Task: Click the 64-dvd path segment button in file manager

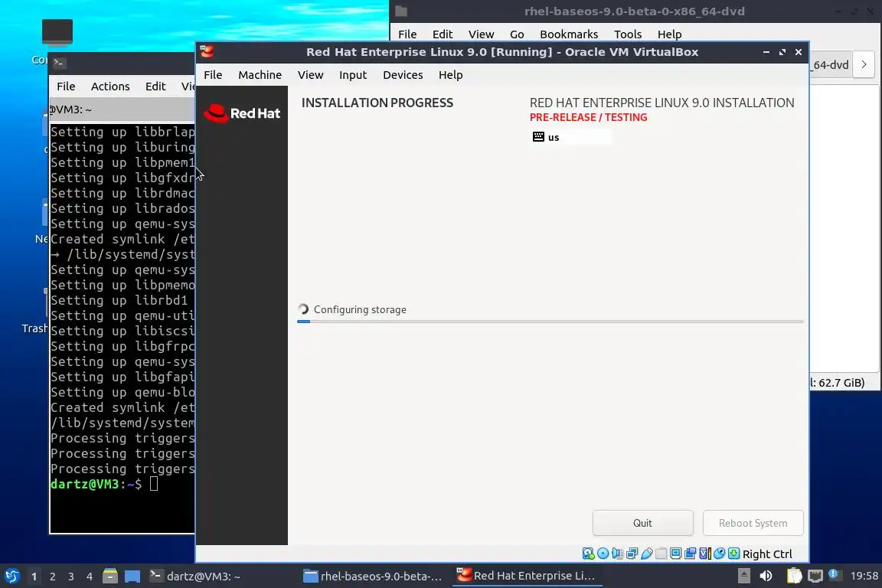Action: (830, 65)
